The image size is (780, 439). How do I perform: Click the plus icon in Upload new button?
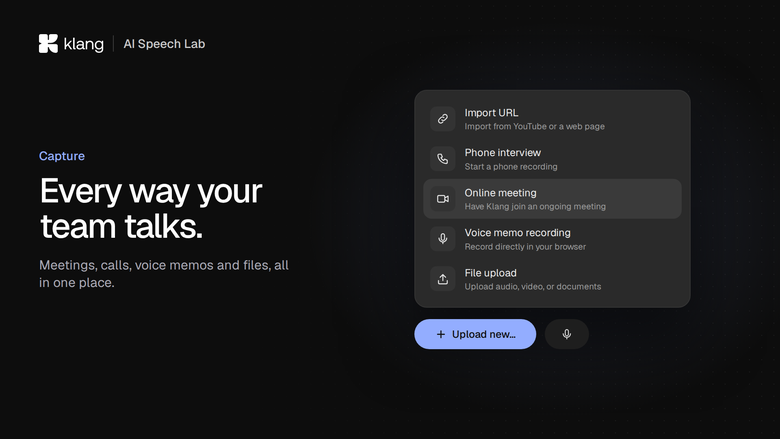point(440,334)
